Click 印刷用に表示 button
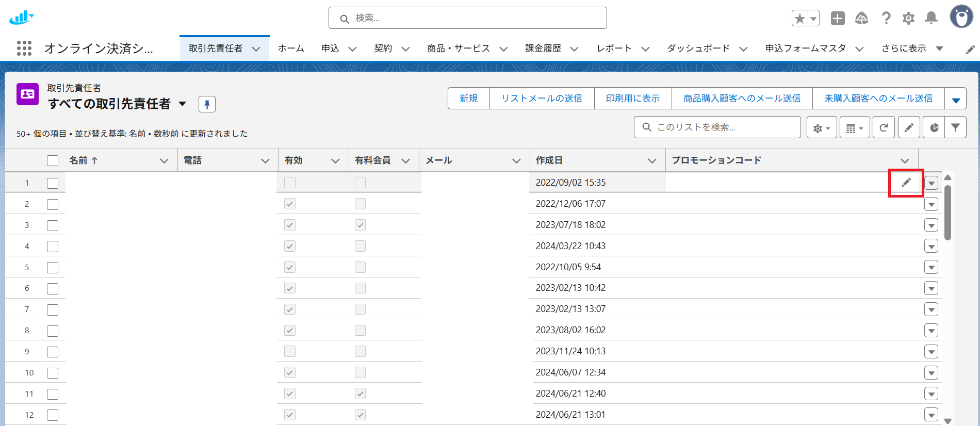This screenshot has width=980, height=426. pos(632,99)
